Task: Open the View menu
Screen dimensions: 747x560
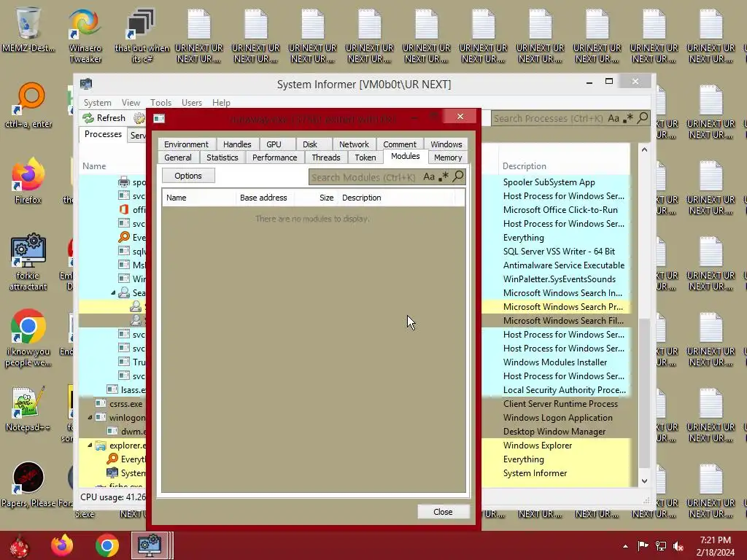Action: pos(131,102)
